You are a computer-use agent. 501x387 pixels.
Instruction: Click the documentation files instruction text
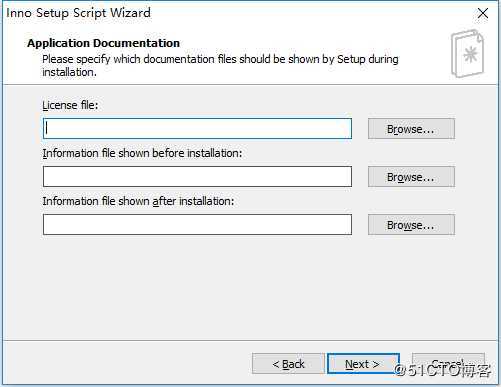(x=220, y=65)
